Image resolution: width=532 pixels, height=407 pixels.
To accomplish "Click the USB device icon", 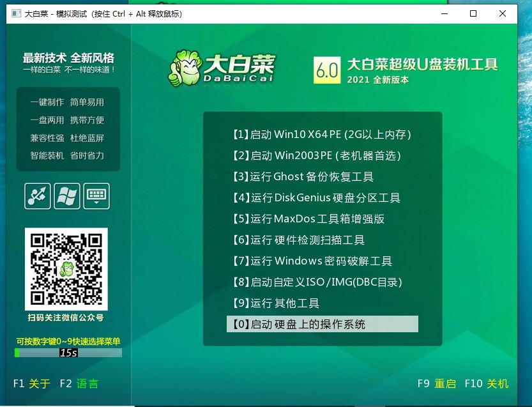I will pos(37,197).
